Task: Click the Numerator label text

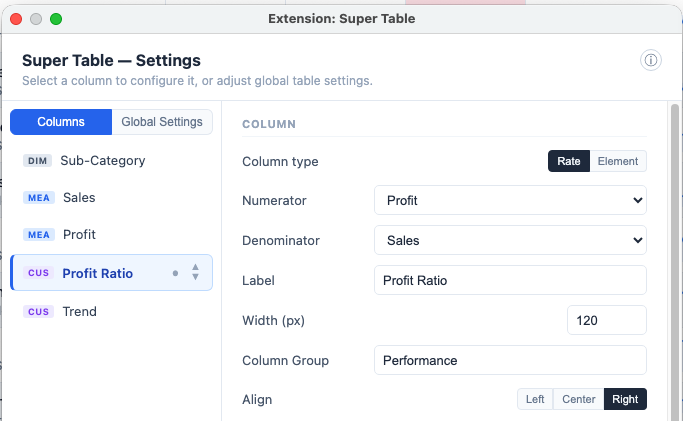Action: [274, 201]
